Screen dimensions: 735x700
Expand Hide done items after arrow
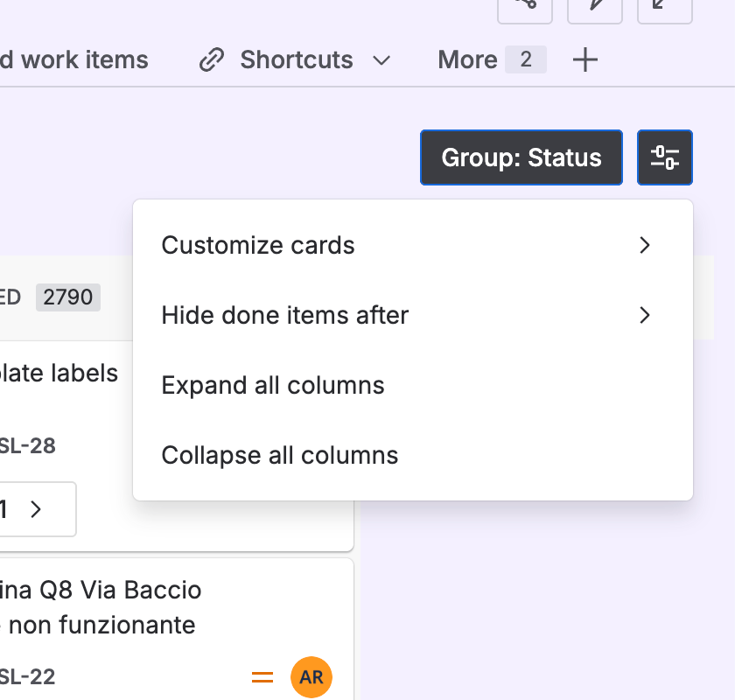645,315
